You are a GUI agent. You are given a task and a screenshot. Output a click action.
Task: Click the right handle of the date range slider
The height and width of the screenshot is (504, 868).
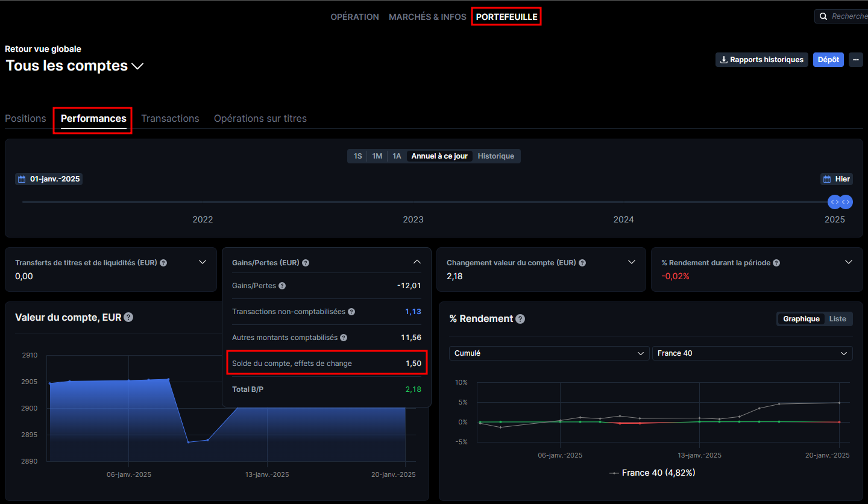pos(846,202)
